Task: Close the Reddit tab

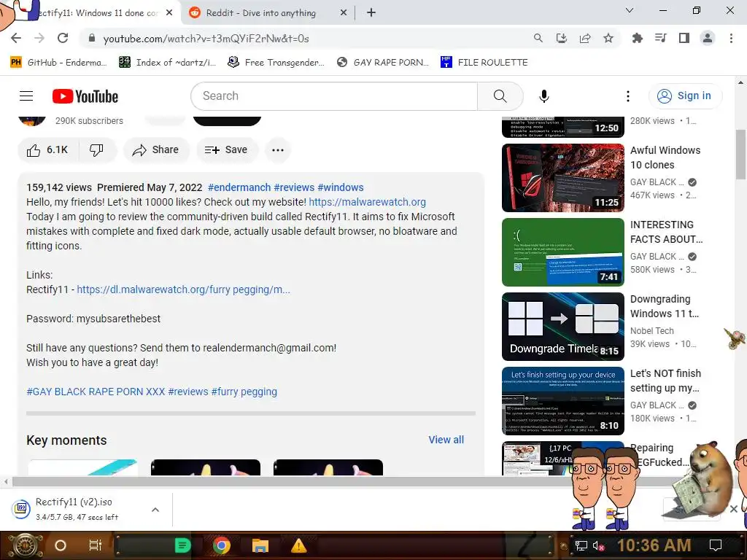Action: click(x=344, y=13)
